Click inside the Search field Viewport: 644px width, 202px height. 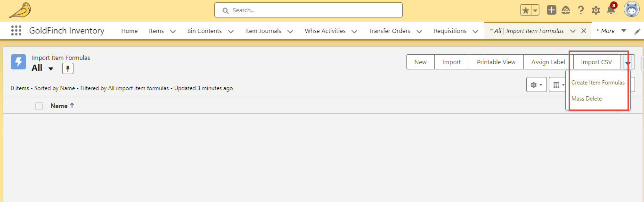coord(309,10)
